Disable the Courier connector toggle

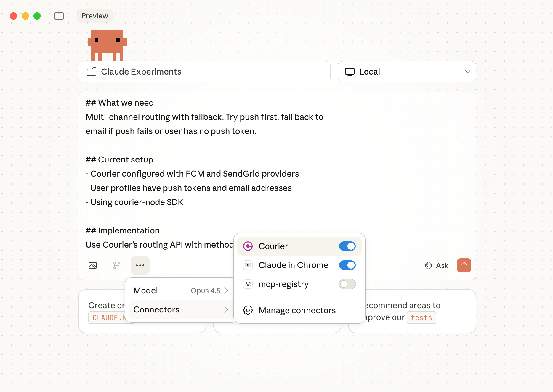click(347, 246)
